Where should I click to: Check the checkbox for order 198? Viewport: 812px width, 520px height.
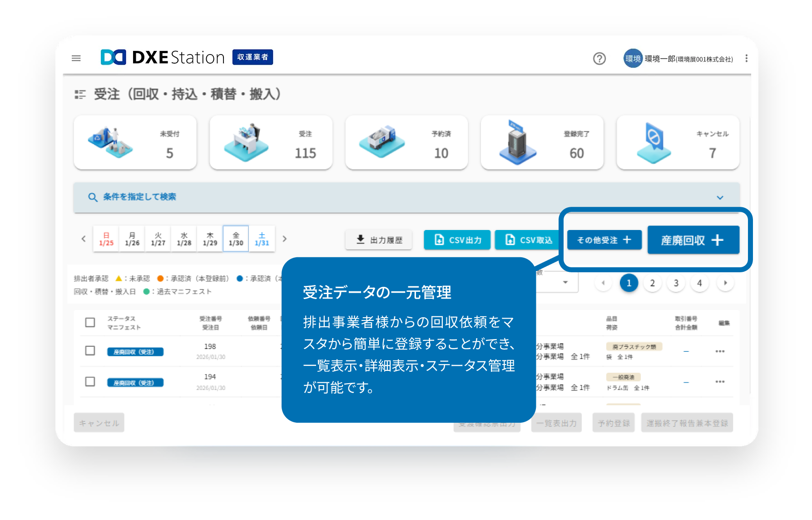click(x=90, y=351)
